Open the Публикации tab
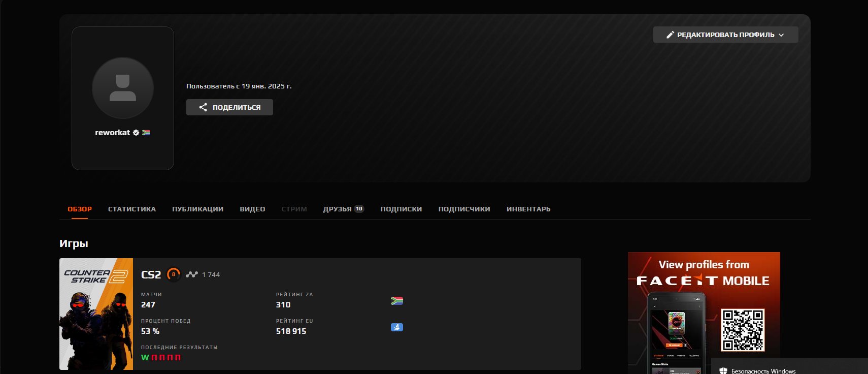Screen dimensions: 868x374 [x=197, y=209]
